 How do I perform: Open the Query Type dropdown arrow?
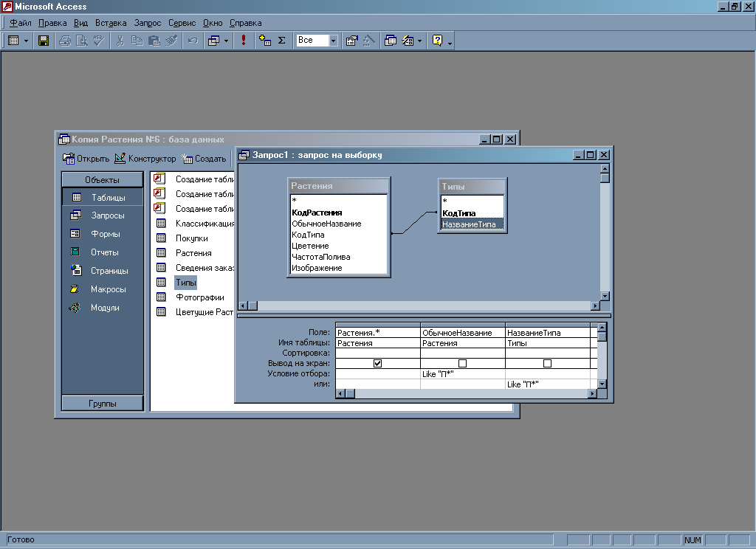(226, 41)
